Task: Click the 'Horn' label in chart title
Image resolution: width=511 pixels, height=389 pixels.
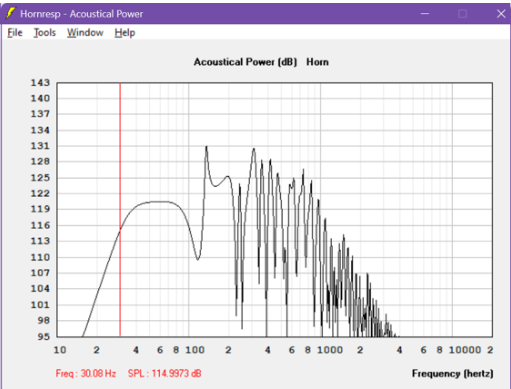Action: pyautogui.click(x=317, y=62)
